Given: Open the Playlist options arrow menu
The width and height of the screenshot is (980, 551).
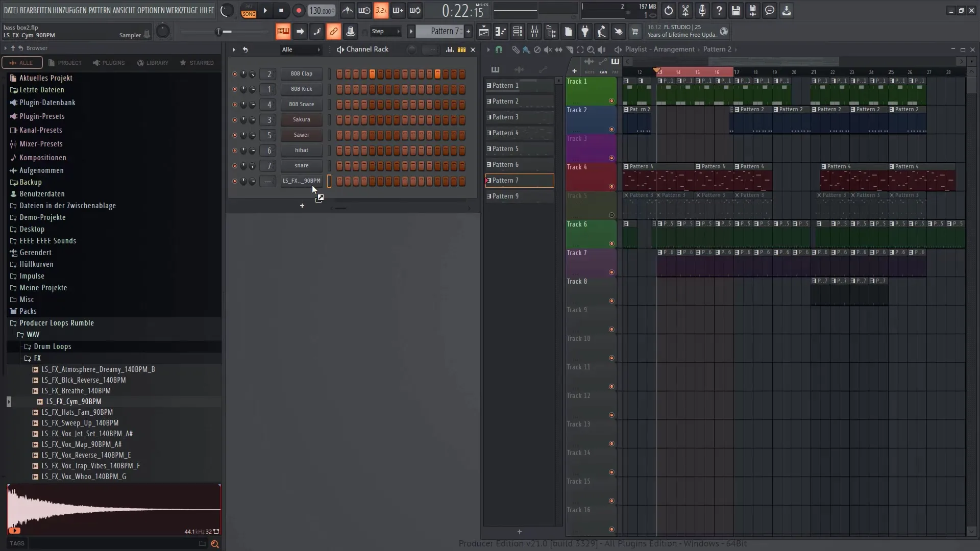Looking at the screenshot, I should click(x=488, y=49).
